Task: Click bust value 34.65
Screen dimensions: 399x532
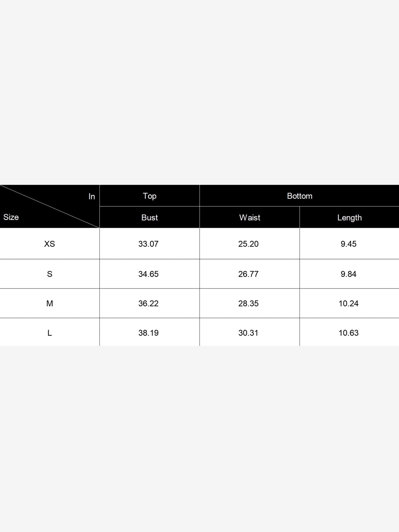Action: coord(149,274)
